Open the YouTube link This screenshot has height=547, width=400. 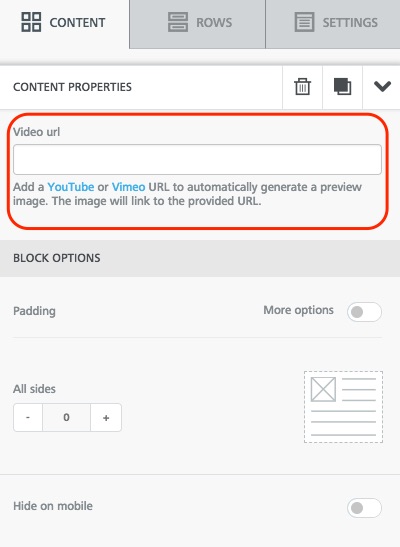point(71,187)
